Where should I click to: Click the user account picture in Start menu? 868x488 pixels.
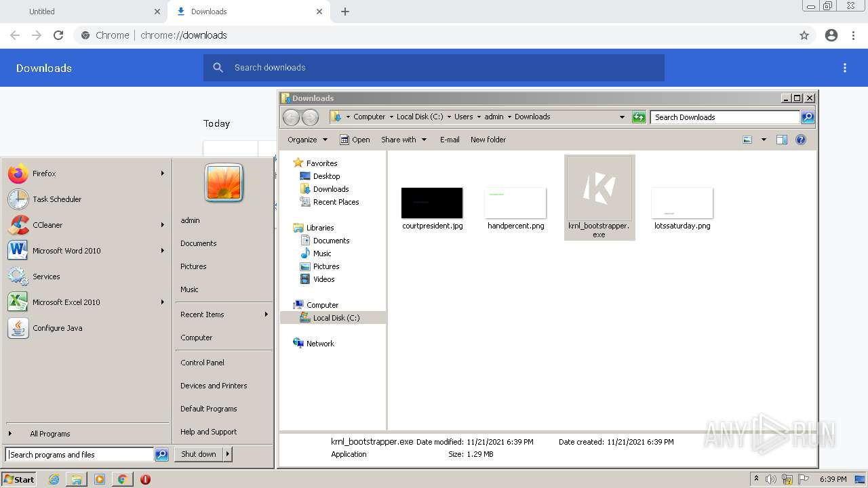(224, 183)
